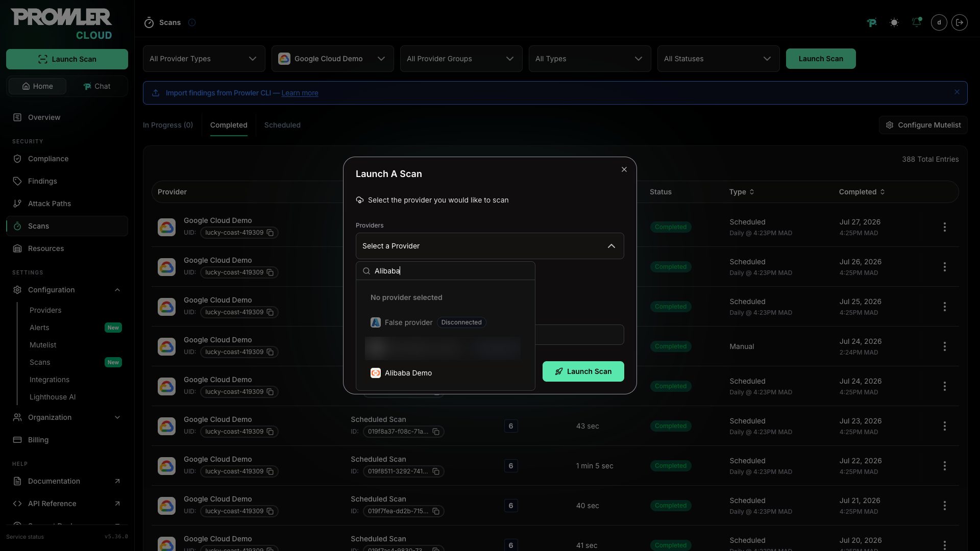The width and height of the screenshot is (980, 551).
Task: Open the All Statuses filter
Action: click(x=719, y=59)
